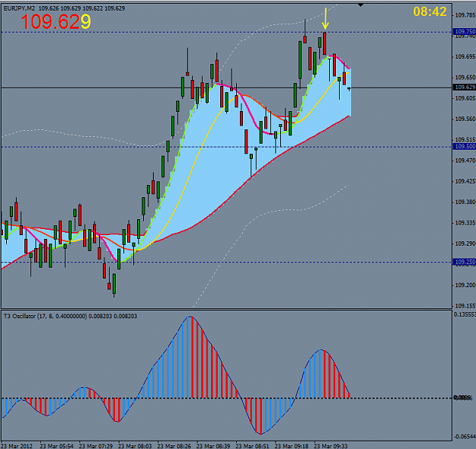Click the 23 Mar 09:33 time label
476x449 pixels.
pos(331,446)
